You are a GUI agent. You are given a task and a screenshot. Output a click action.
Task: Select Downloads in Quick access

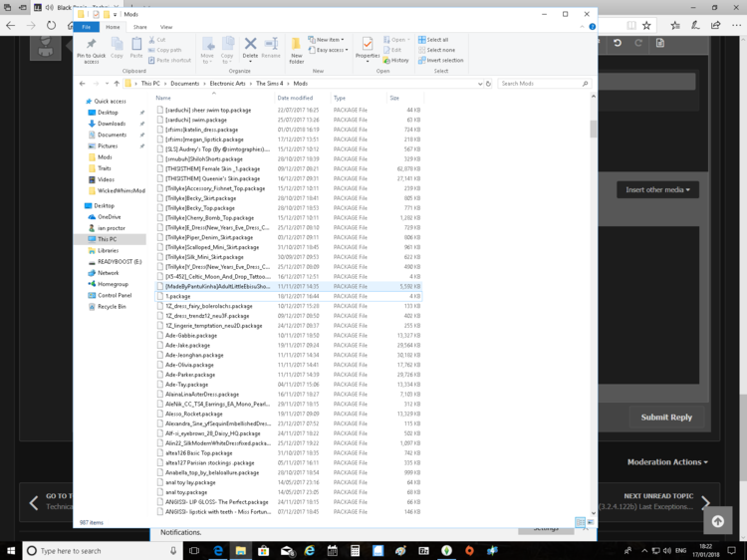tap(112, 124)
